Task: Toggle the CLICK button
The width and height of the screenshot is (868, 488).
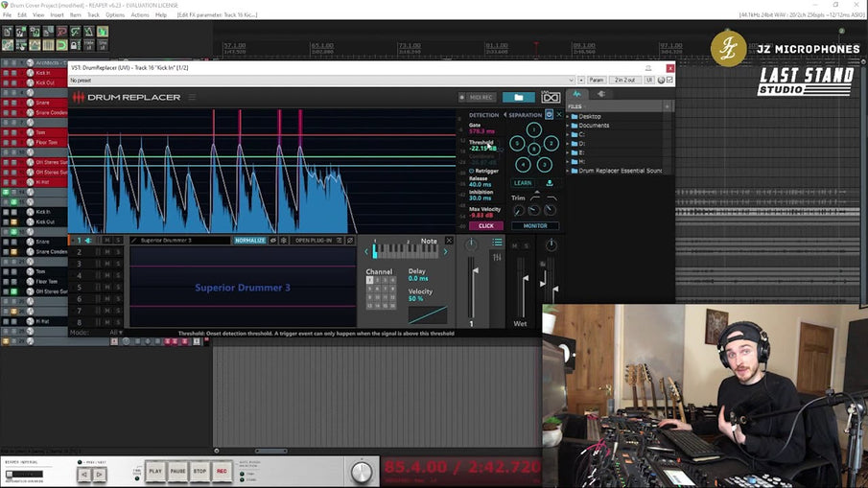Action: point(486,225)
